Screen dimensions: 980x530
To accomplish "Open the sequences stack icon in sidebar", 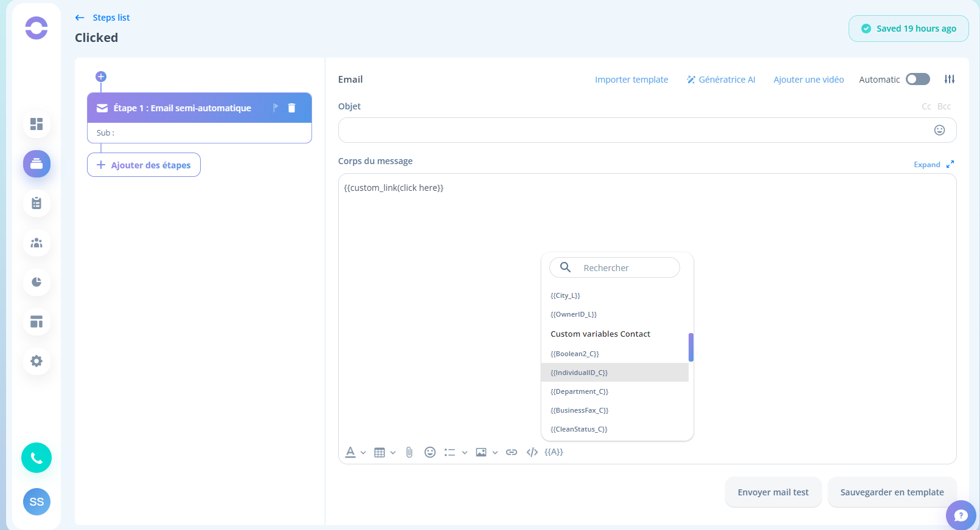I will [x=36, y=163].
